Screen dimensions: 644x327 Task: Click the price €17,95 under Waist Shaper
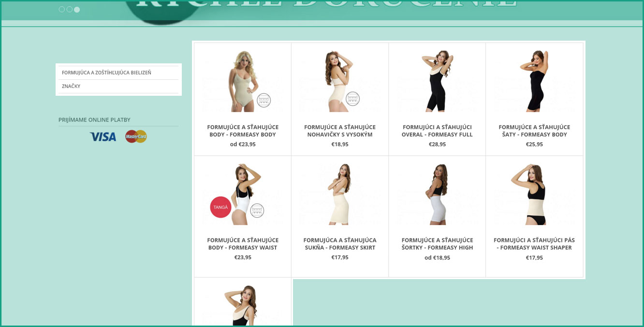534,258
